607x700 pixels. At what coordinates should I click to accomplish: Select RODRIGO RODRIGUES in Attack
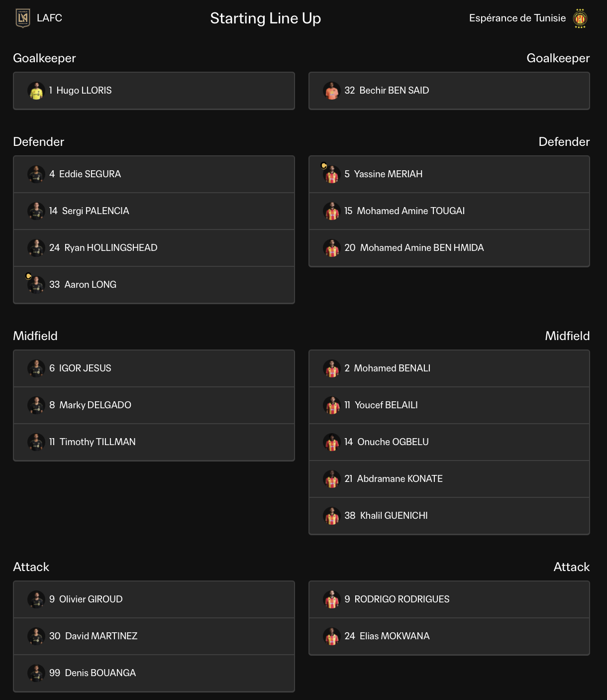click(449, 599)
